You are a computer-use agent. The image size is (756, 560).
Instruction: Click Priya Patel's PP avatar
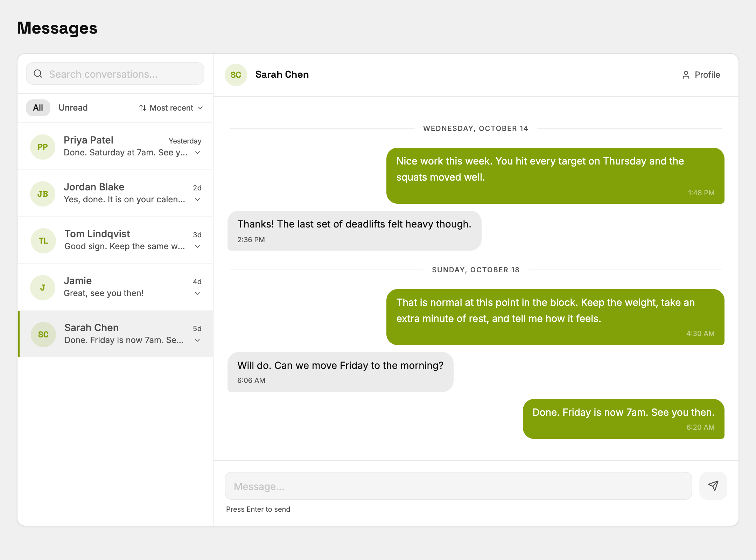[43, 147]
